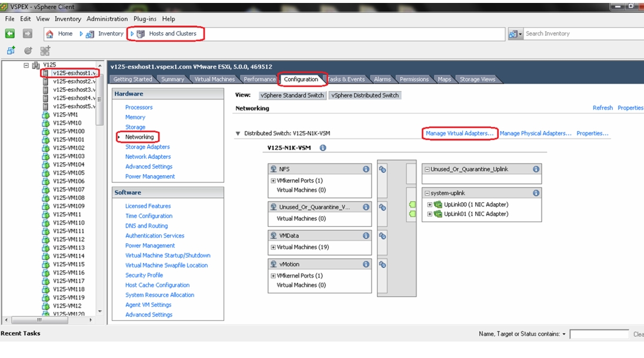This screenshot has width=644, height=358.
Task: Click the info icon on system-uplink
Action: coord(536,193)
